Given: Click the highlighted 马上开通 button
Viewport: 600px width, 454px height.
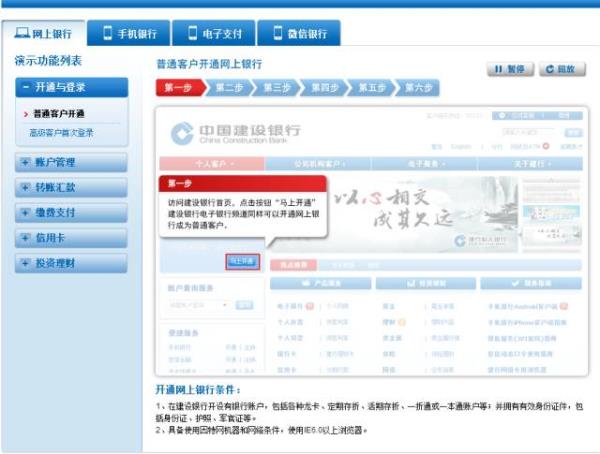Looking at the screenshot, I should tap(242, 261).
